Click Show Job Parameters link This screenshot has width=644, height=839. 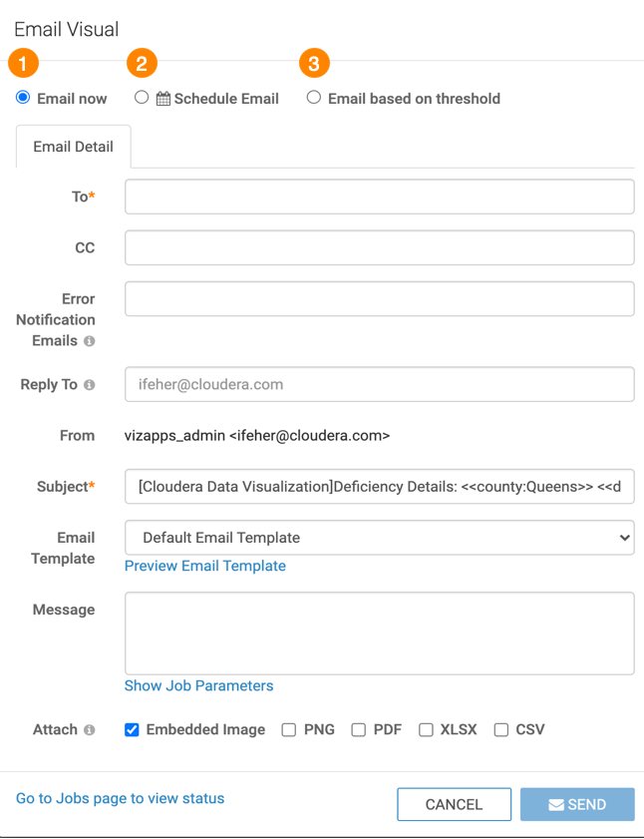(198, 685)
